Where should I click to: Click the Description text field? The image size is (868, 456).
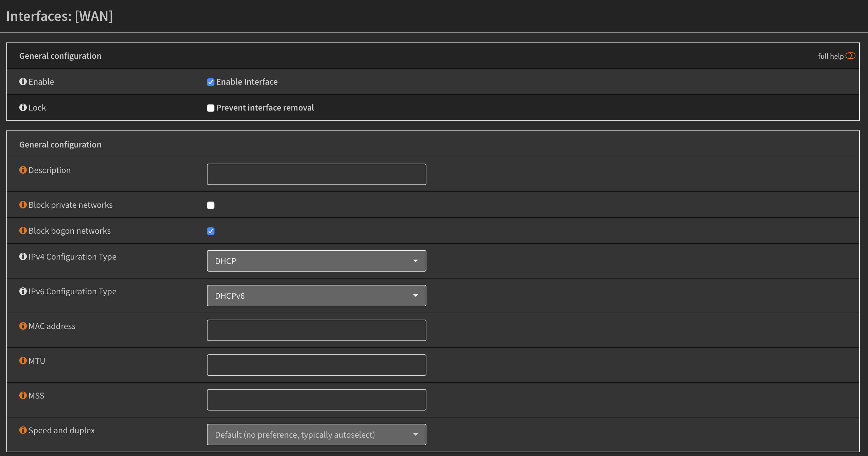tap(316, 174)
